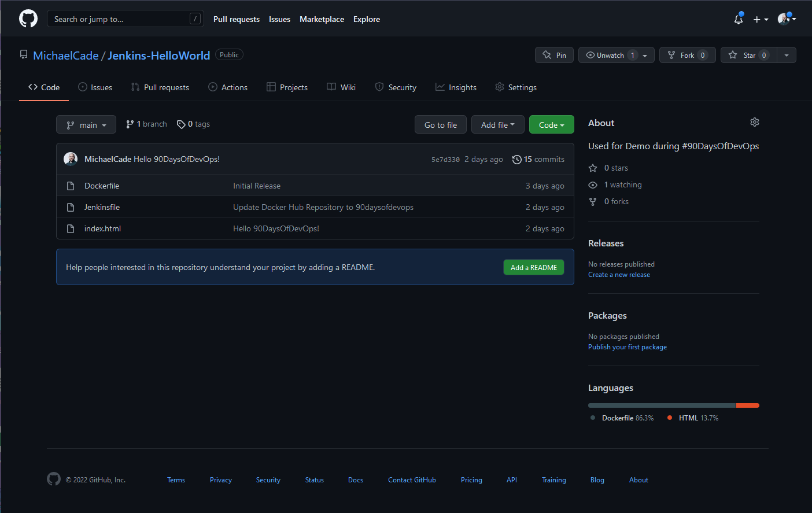Click the Dockerfile file icon
812x513 pixels.
pos(71,186)
